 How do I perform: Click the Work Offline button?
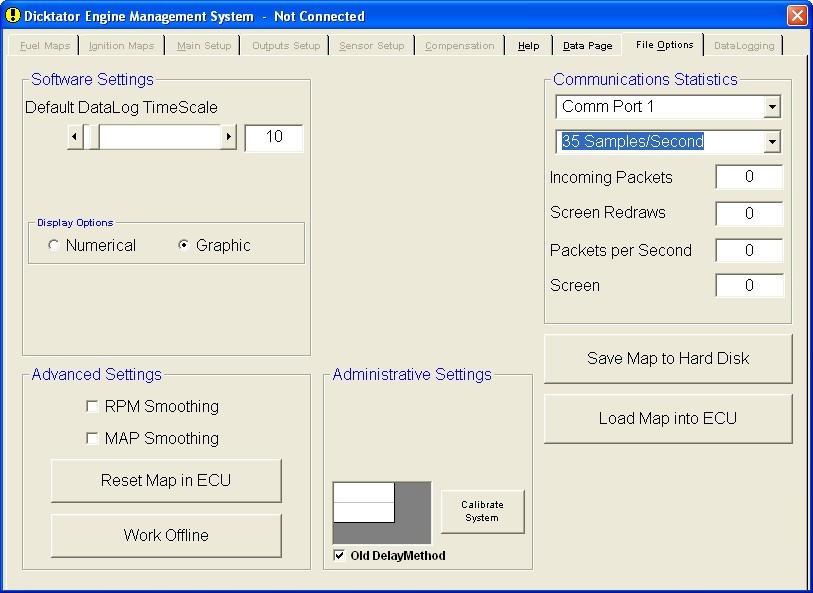click(x=166, y=536)
